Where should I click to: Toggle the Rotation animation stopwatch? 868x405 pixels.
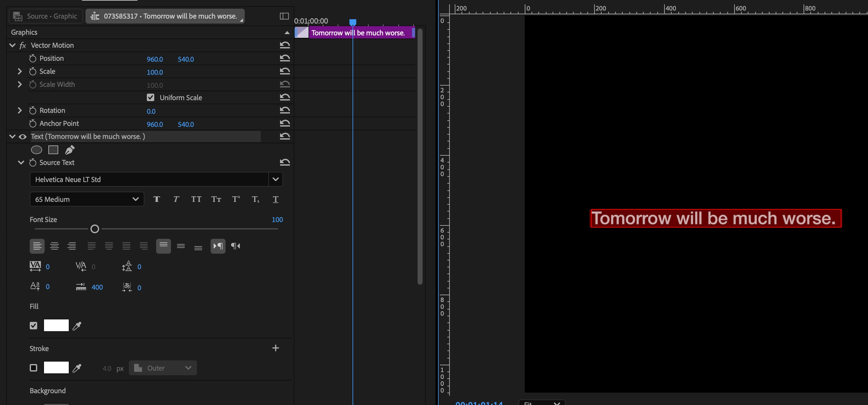click(33, 111)
